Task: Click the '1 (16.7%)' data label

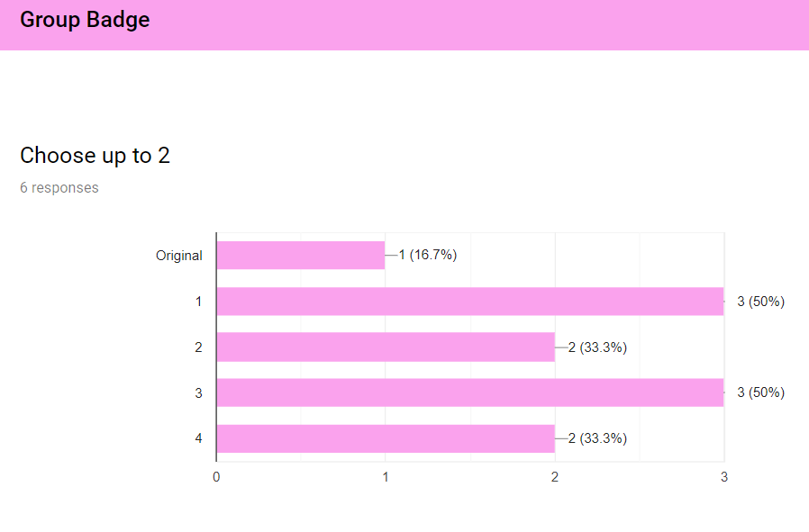Action: 428,255
